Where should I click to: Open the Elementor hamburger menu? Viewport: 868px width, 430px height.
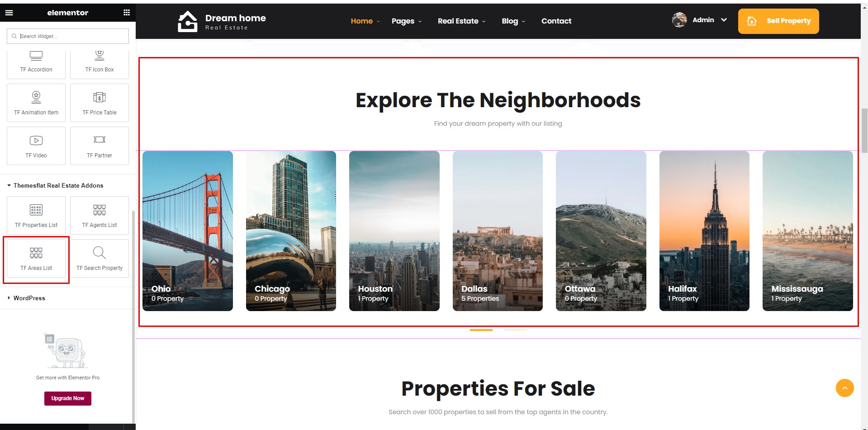(x=9, y=13)
